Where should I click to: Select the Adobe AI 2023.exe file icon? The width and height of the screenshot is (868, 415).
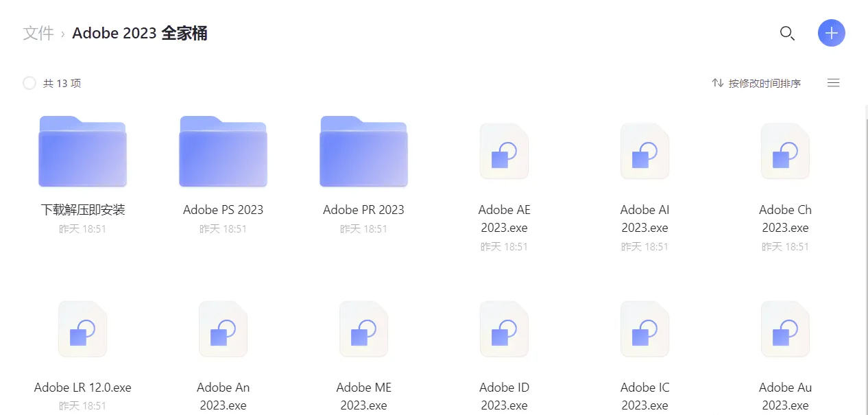[644, 152]
